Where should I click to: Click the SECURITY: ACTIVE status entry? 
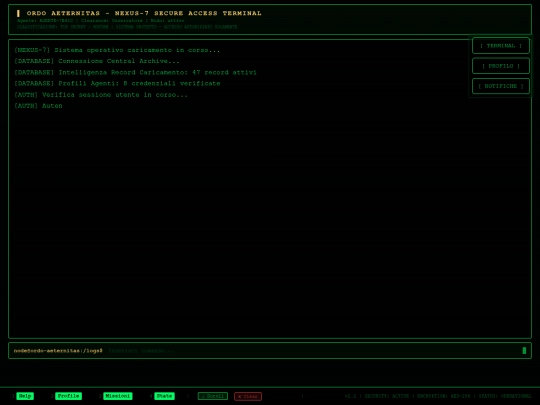pos(386,396)
